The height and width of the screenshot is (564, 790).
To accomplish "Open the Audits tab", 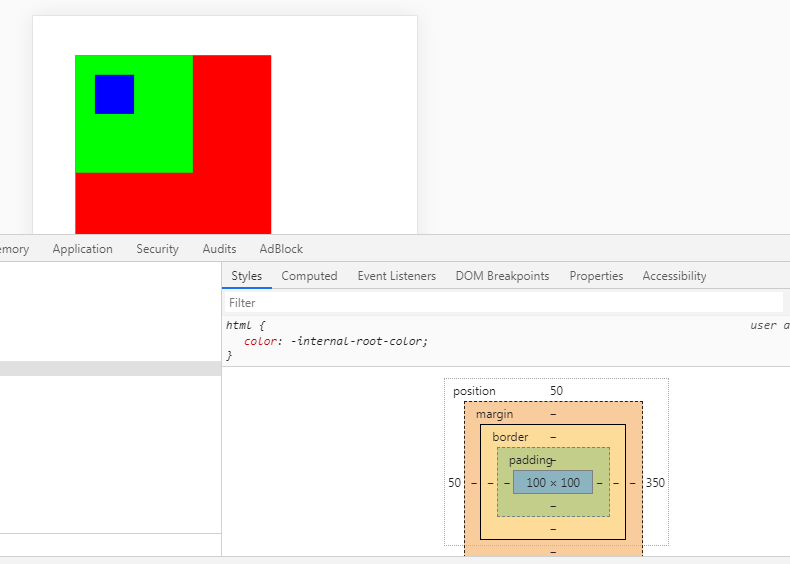I will click(x=219, y=249).
